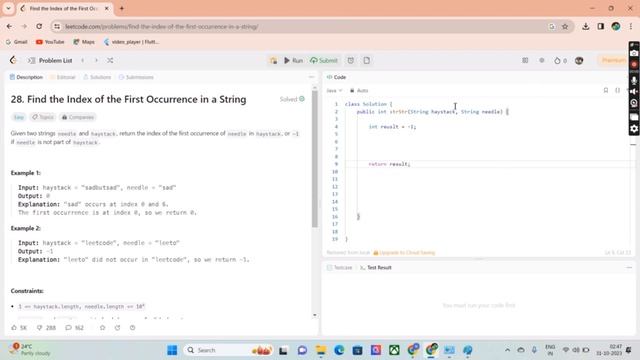
Task: Like the problem thumbs up
Action: coord(19,328)
